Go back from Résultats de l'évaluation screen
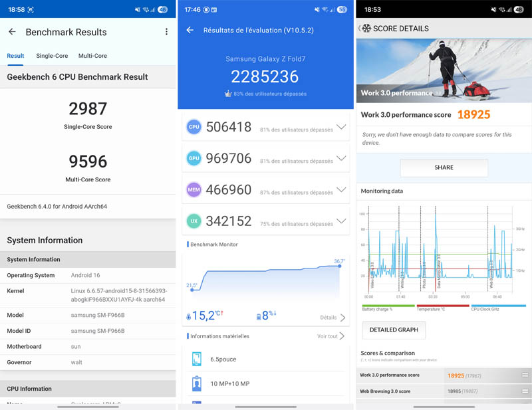The image size is (532, 410). tap(190, 31)
